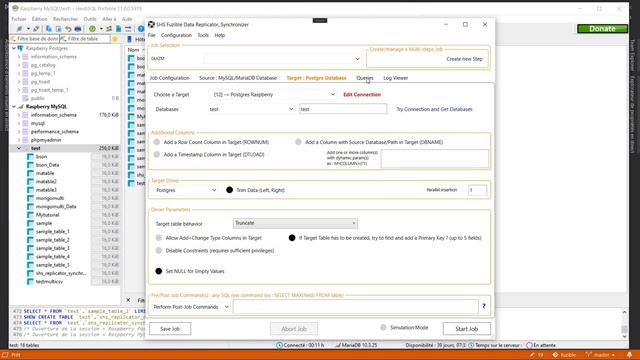Click the sample_table_3 table icon
Image resolution: width=640 pixels, height=360 pixels.
[30, 248]
